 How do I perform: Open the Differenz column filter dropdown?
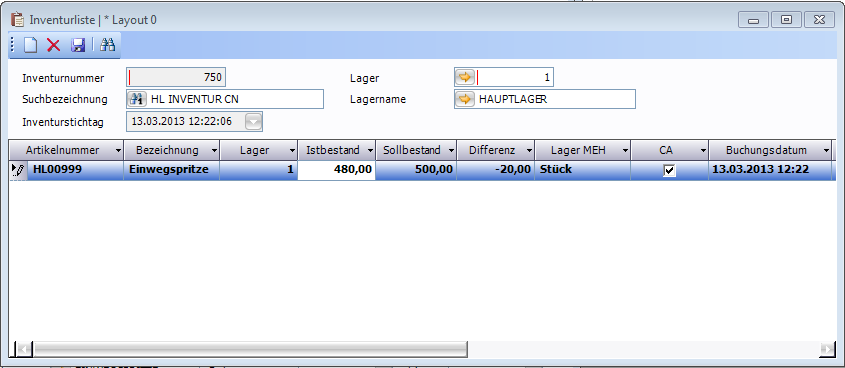pos(529,150)
